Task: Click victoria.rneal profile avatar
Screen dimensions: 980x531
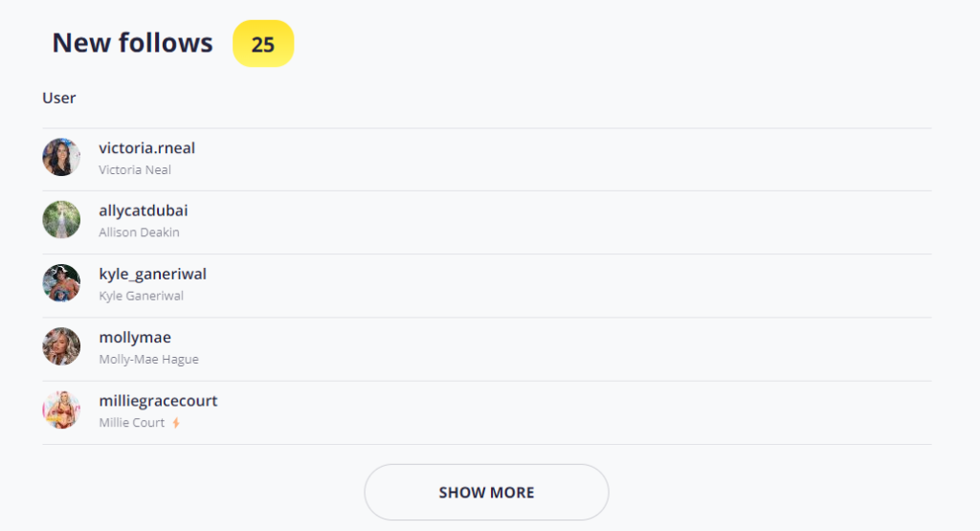Action: coord(61,157)
